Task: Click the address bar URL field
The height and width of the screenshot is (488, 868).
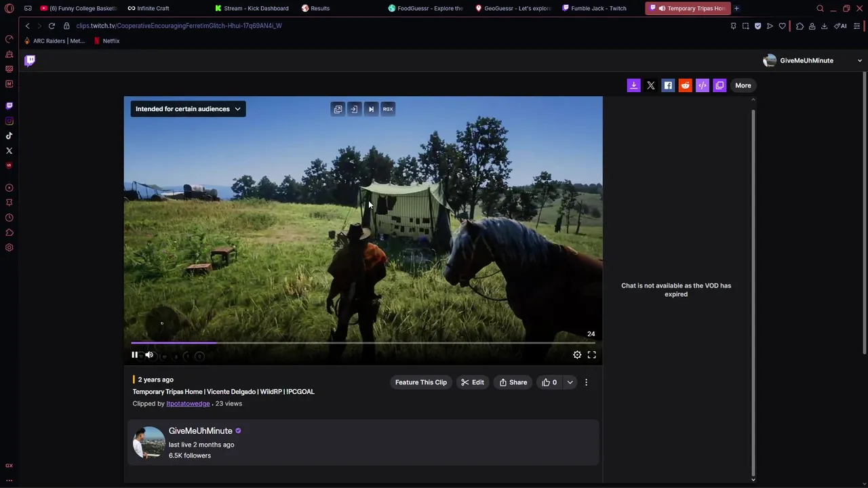Action: 400,26
